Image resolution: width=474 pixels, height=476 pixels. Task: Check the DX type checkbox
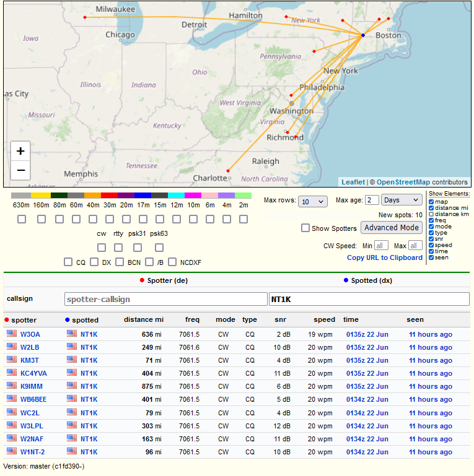click(94, 262)
